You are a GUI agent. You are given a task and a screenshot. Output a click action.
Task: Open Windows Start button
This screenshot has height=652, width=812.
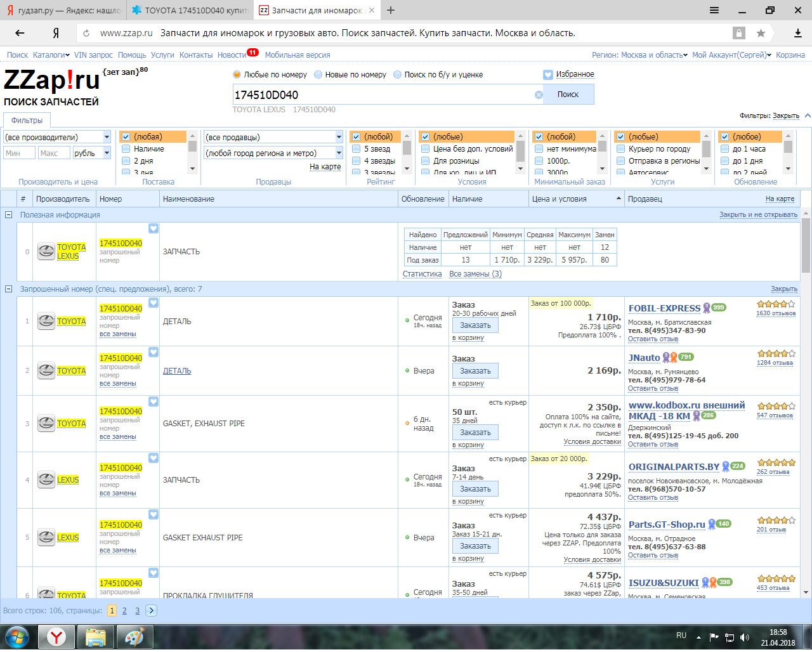[17, 637]
